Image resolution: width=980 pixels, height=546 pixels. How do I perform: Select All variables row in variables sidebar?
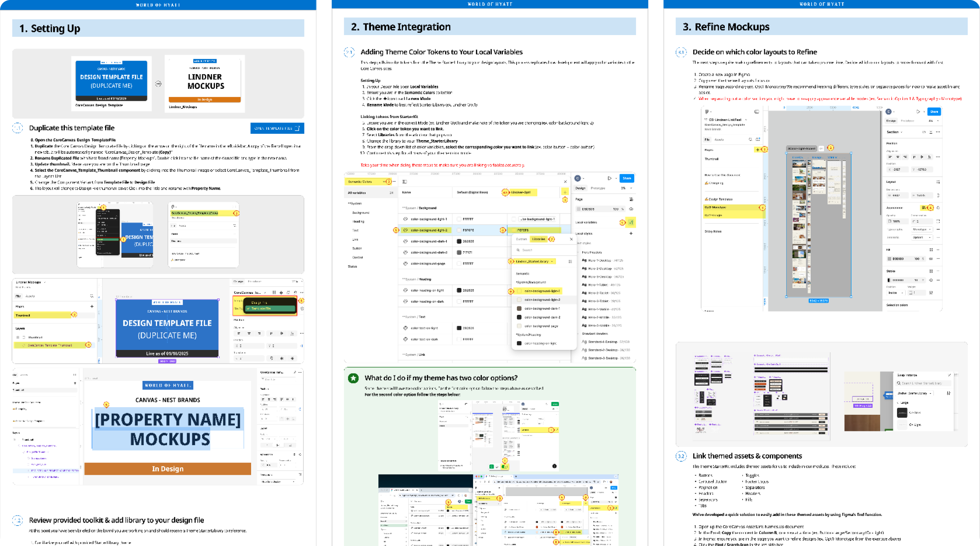[371, 193]
